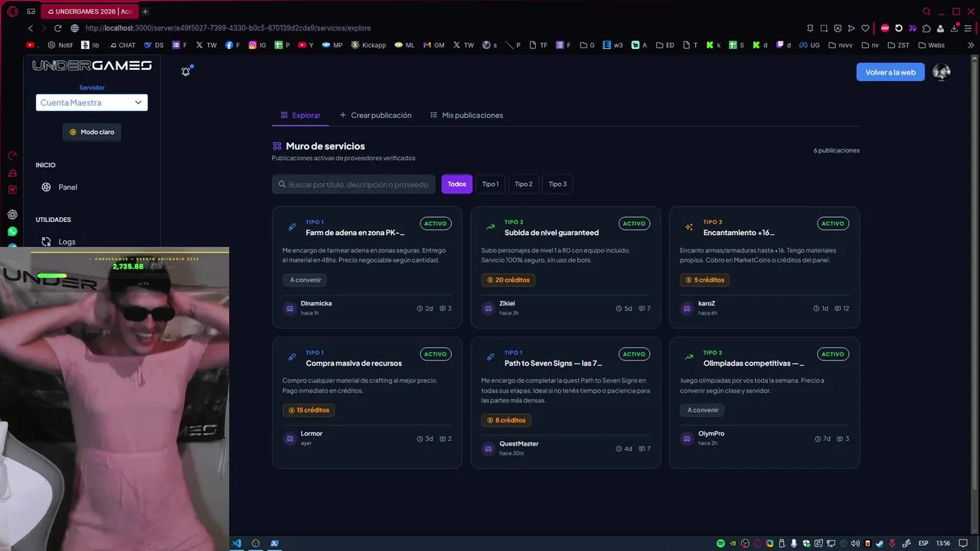Click the sparkle icon on Encantamiento +16 card
The width and height of the screenshot is (980, 551).
[689, 227]
